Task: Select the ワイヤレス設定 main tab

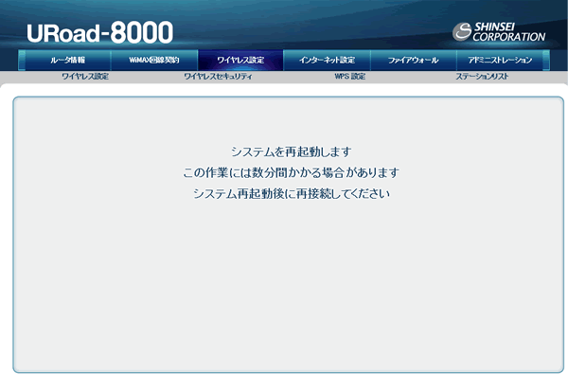Action: [x=240, y=61]
